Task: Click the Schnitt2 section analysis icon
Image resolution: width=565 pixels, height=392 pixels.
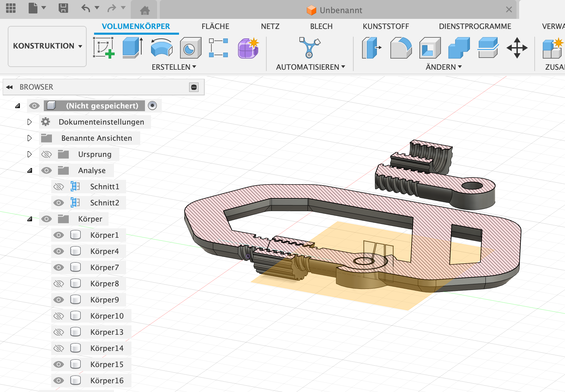Action: tap(75, 202)
